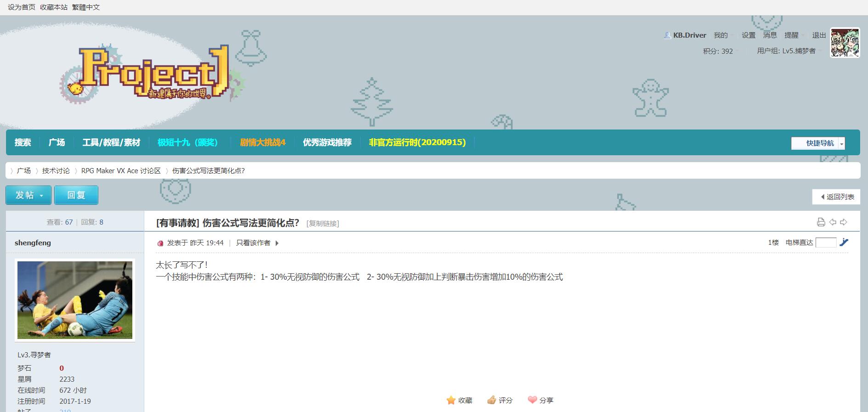This screenshot has width=868, height=412.
Task: Click the elevator jump arrow icon
Action: point(844,242)
